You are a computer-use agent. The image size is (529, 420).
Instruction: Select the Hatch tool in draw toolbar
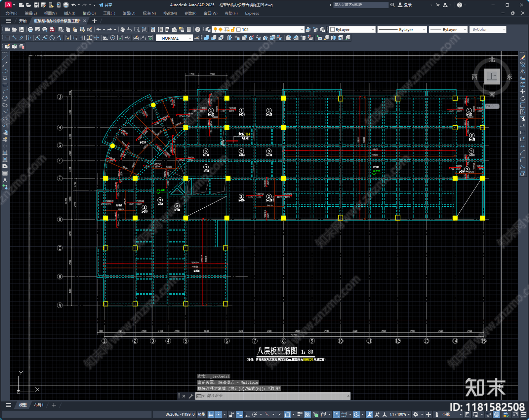(x=5, y=153)
